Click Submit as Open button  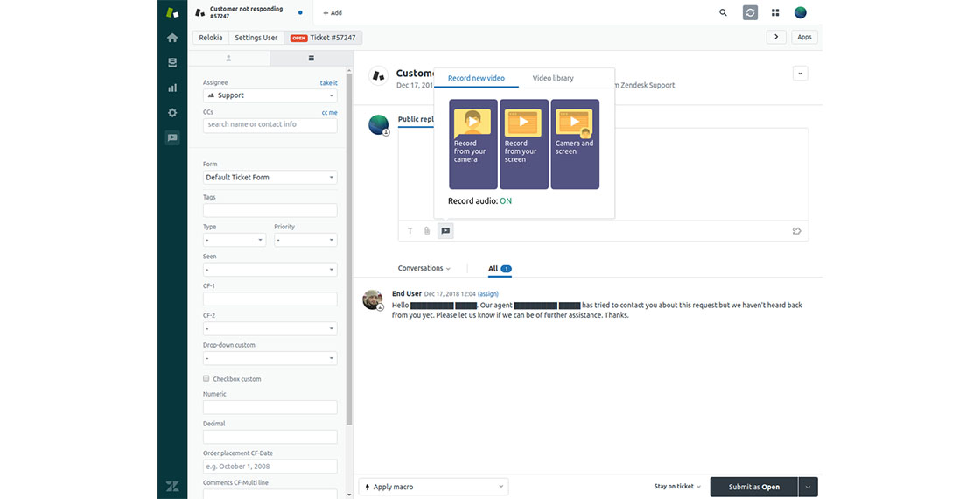753,487
